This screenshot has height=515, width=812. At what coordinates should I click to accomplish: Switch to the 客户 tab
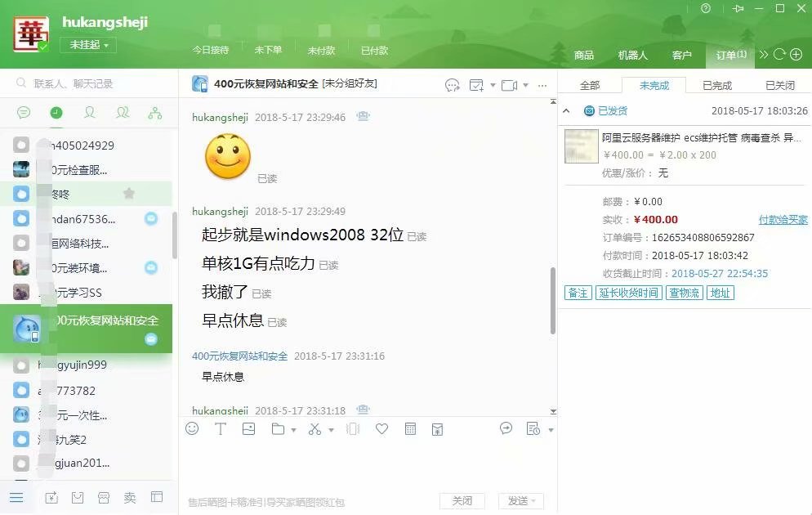click(681, 55)
